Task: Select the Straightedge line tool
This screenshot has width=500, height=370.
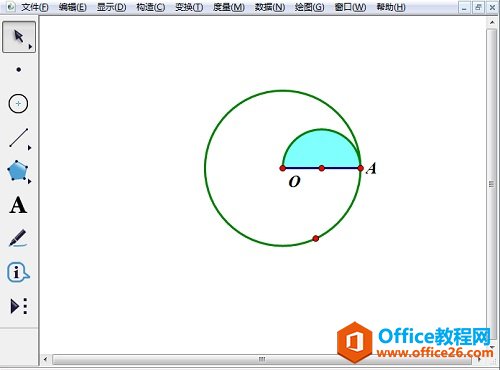Action: [19, 137]
